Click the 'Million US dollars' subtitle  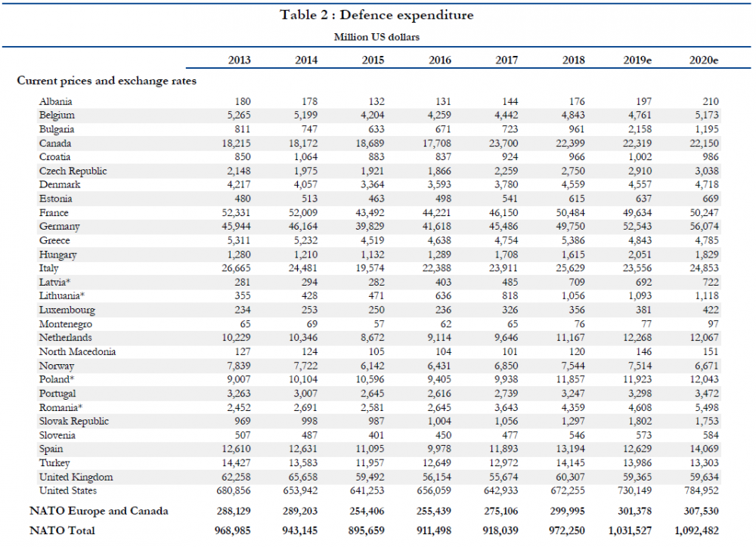point(376,36)
